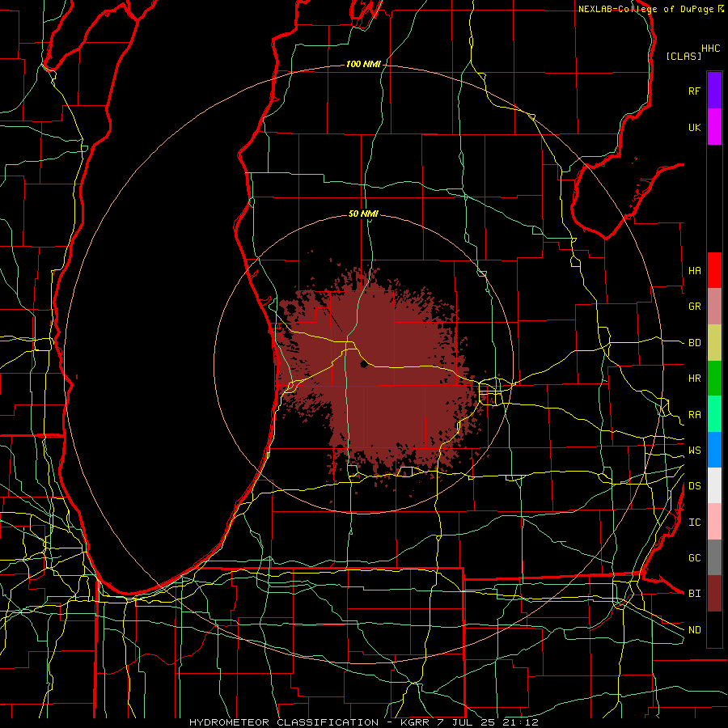Click the DS white legend color swatch

(x=714, y=485)
